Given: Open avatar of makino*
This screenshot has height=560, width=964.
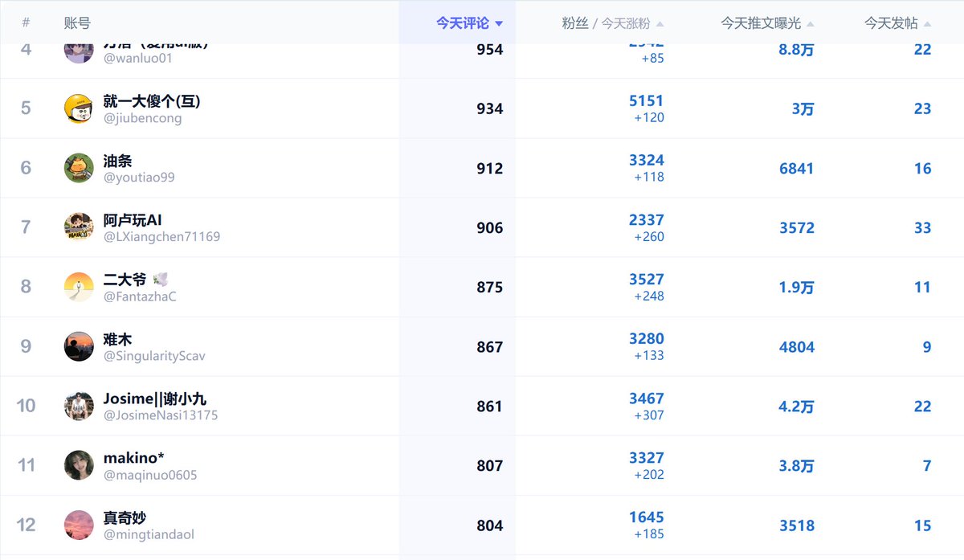Looking at the screenshot, I should (x=79, y=465).
